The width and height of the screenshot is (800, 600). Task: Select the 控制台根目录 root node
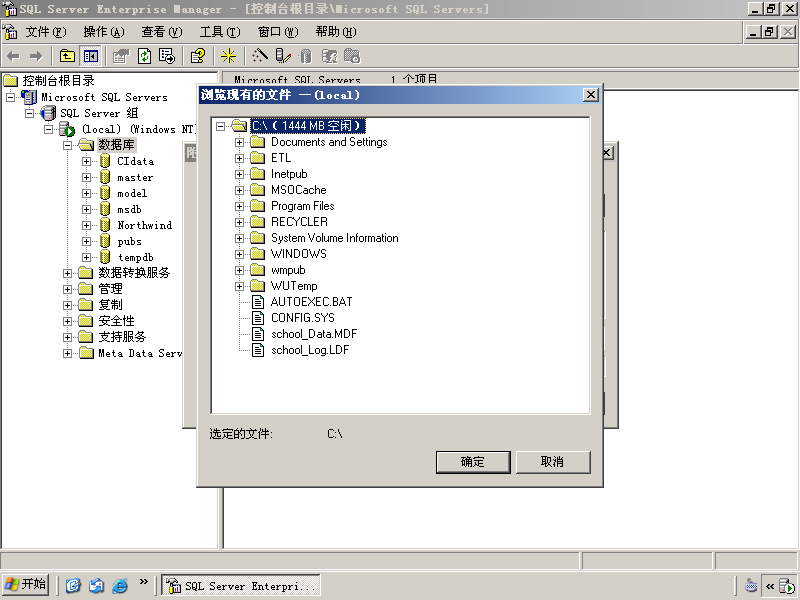(59, 81)
